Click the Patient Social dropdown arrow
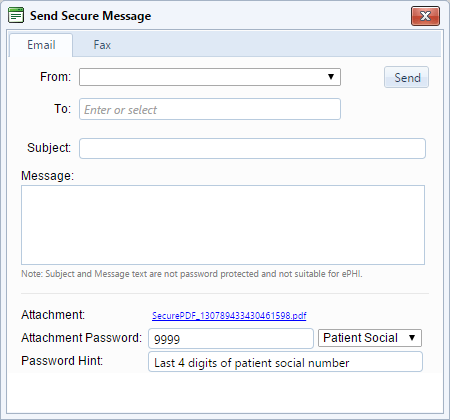Image resolution: width=450 pixels, height=420 pixels. 412,338
